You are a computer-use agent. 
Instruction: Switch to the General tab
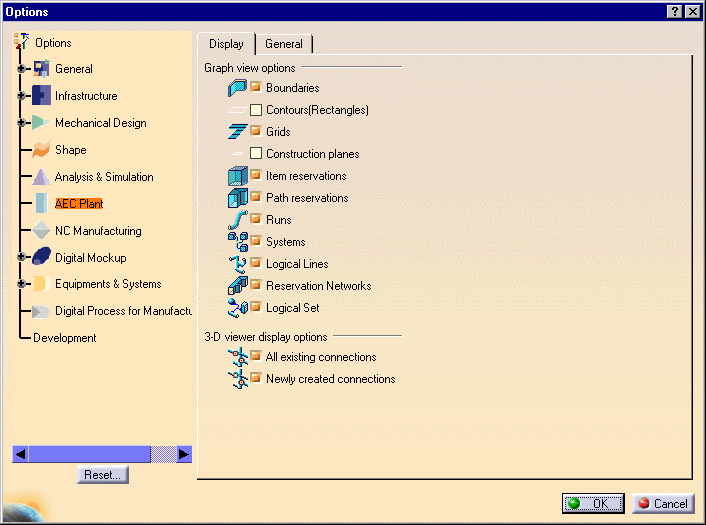pyautogui.click(x=284, y=44)
